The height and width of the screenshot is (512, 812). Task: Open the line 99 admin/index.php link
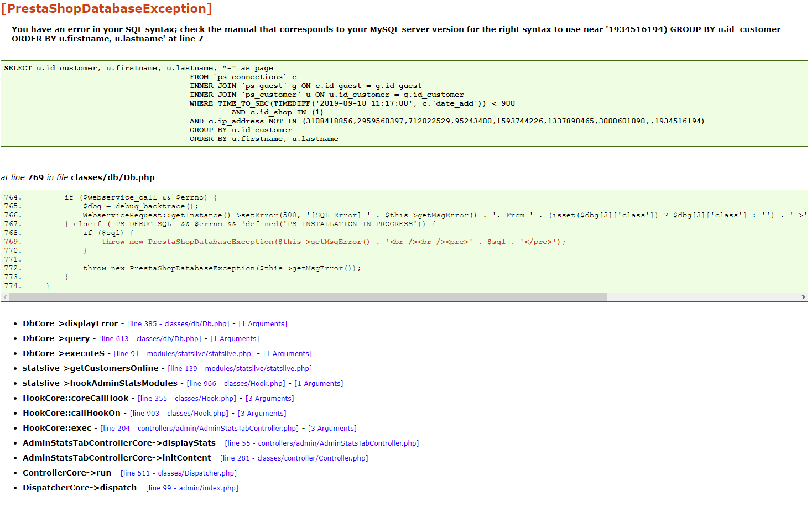pos(192,488)
